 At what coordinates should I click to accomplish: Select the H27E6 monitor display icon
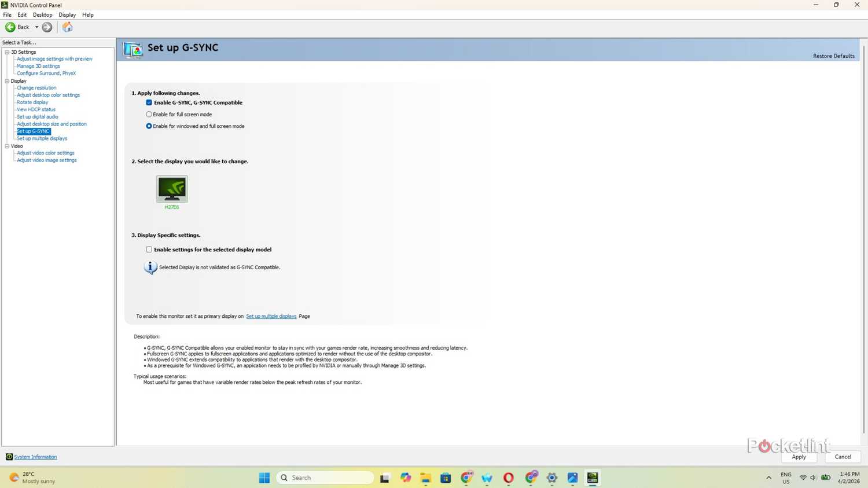pyautogui.click(x=172, y=189)
